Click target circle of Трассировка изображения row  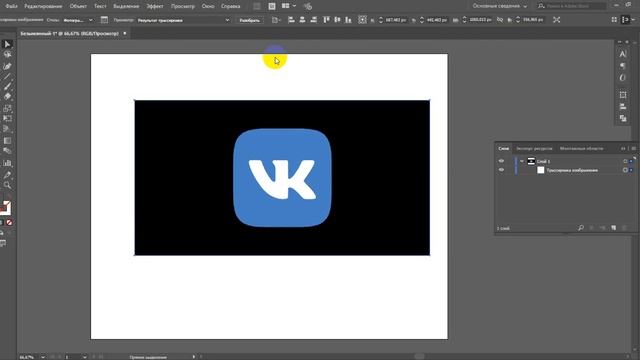[625, 170]
